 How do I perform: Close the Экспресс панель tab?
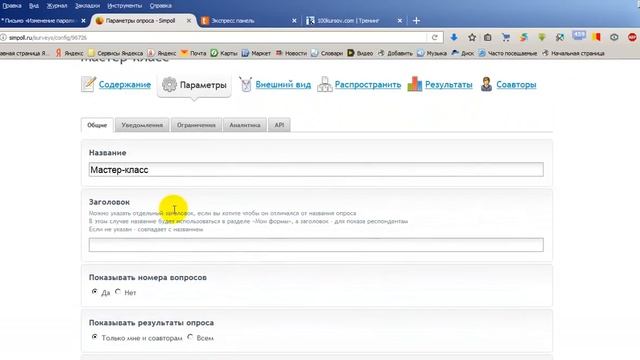pyautogui.click(x=294, y=20)
